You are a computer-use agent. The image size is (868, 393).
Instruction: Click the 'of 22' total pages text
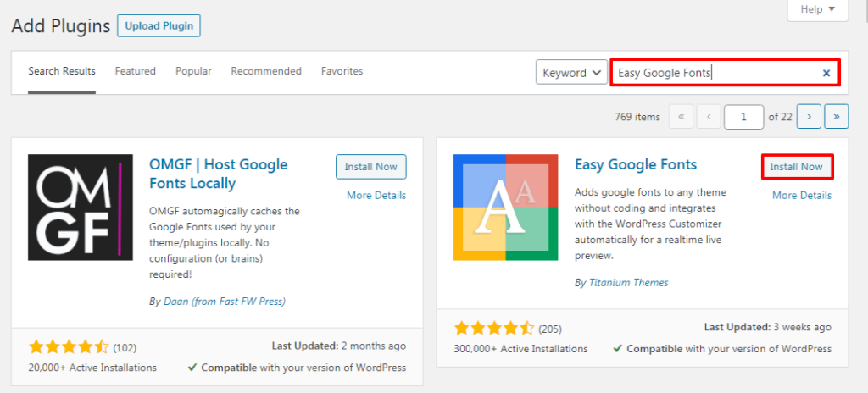click(x=781, y=117)
